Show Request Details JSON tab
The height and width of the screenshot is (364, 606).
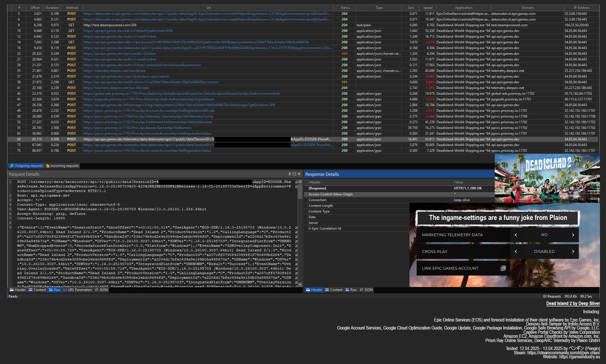click(102, 290)
